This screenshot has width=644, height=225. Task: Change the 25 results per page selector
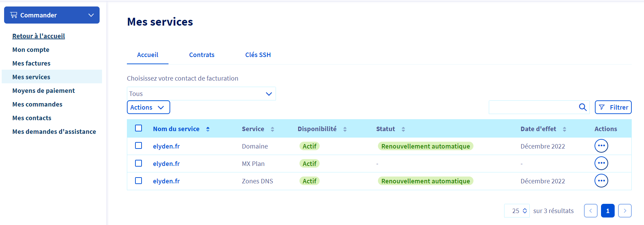pyautogui.click(x=517, y=211)
